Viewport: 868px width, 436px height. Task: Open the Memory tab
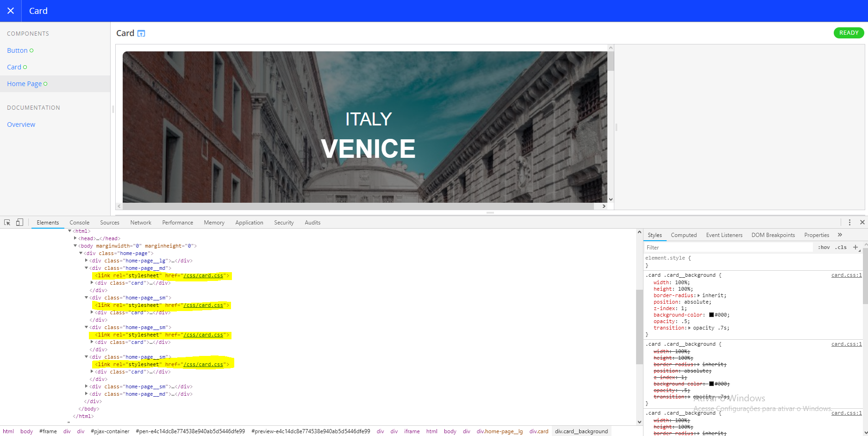pos(214,223)
